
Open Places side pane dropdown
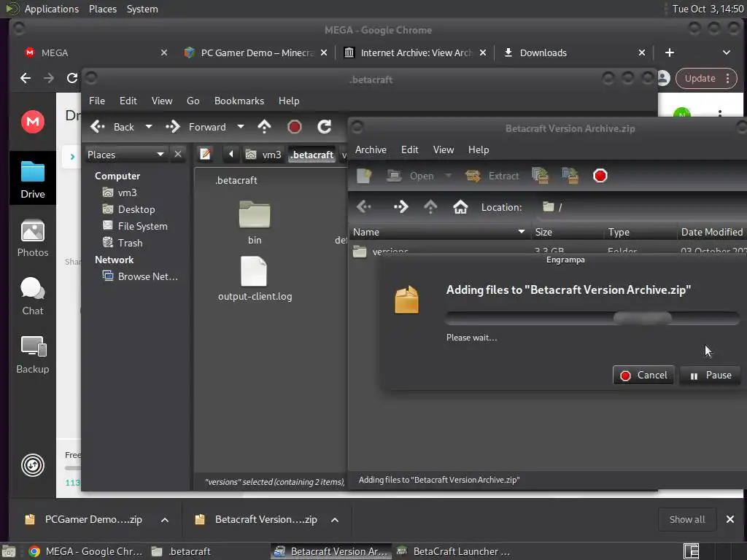pos(125,155)
